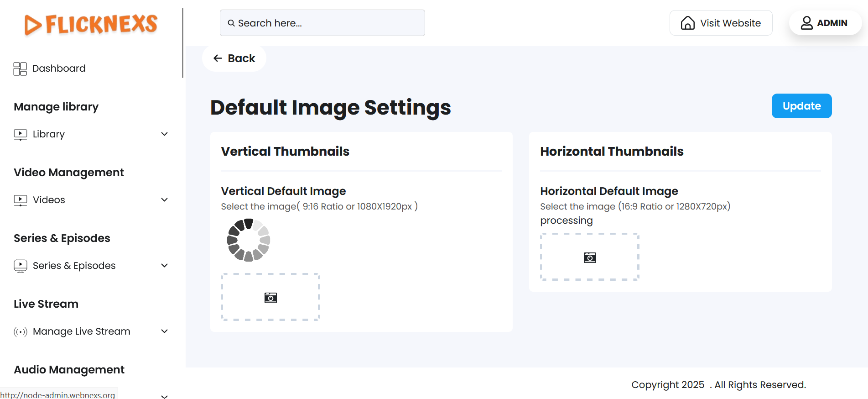The height and width of the screenshot is (399, 868).
Task: Click the Videos monitor icon
Action: click(x=21, y=200)
